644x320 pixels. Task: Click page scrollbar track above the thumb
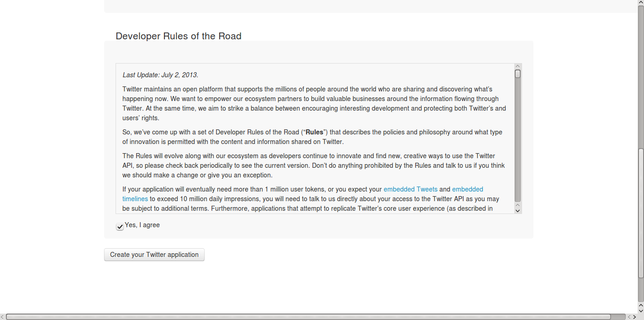point(641,78)
